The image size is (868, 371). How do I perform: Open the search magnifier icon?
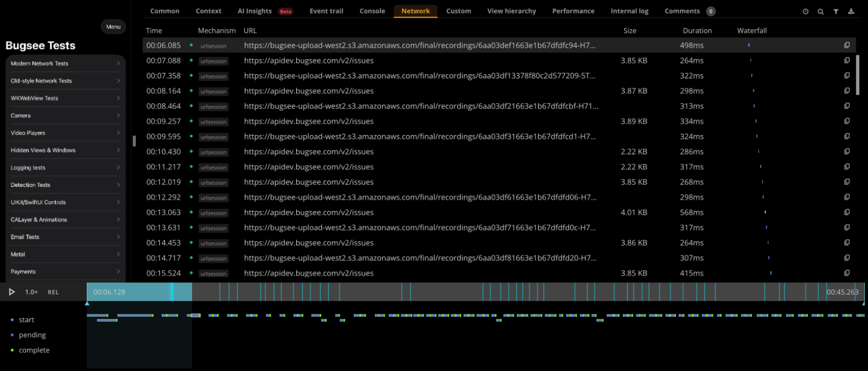[821, 12]
